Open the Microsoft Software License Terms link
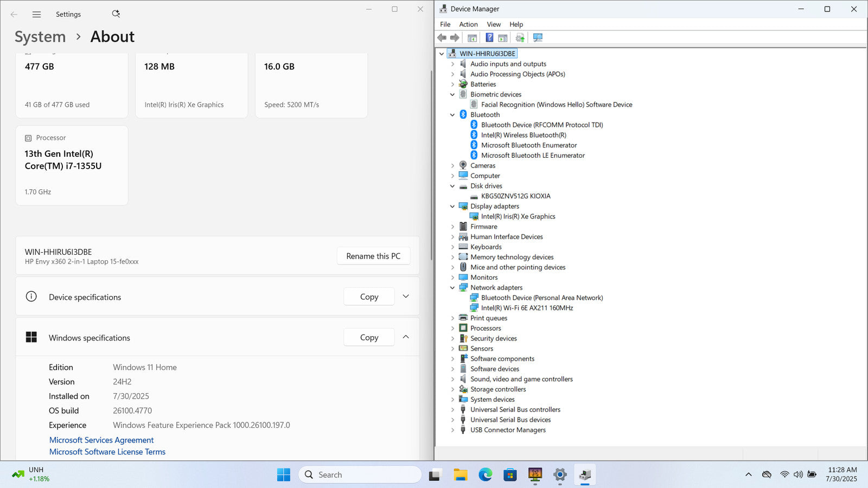This screenshot has height=488, width=868. point(107,452)
